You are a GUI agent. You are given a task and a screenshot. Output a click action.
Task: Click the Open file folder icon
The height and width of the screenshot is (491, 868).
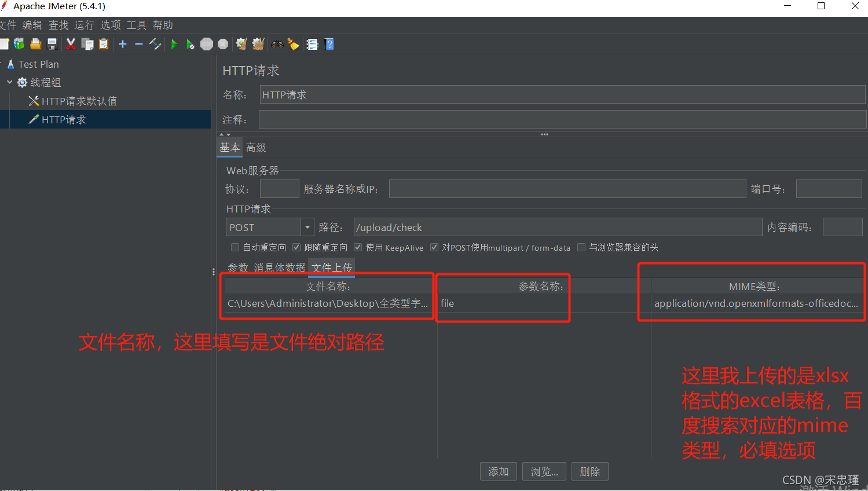point(36,44)
